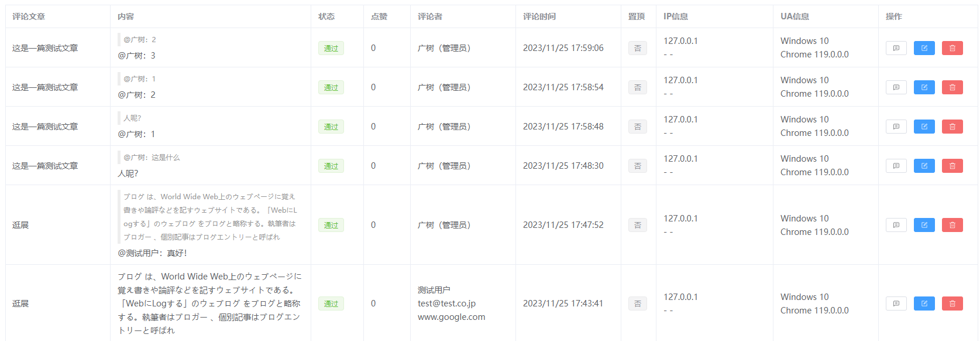Reply to the comment posted at 17:47:52

coord(896,225)
